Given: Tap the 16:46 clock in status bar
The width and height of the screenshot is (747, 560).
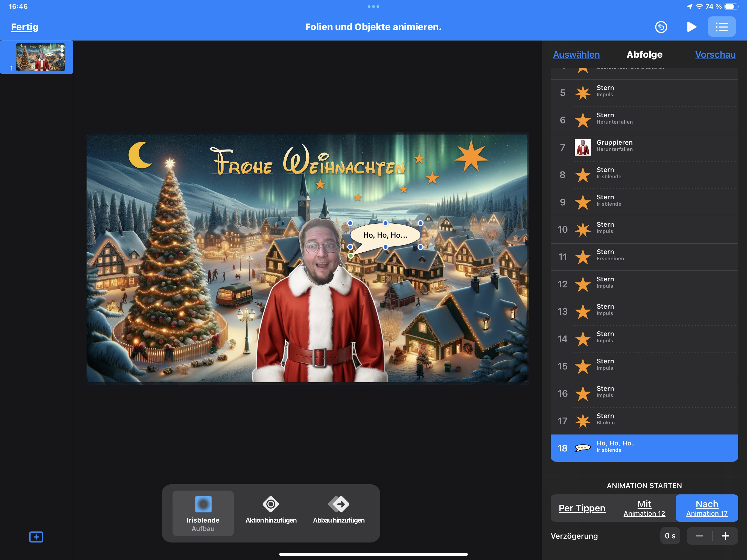Looking at the screenshot, I should pos(18,6).
